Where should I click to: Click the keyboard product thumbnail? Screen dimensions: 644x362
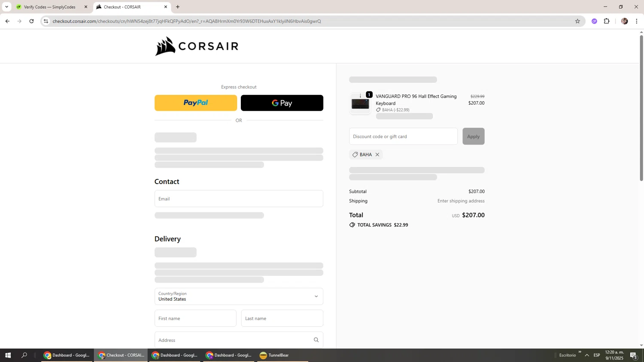360,103
